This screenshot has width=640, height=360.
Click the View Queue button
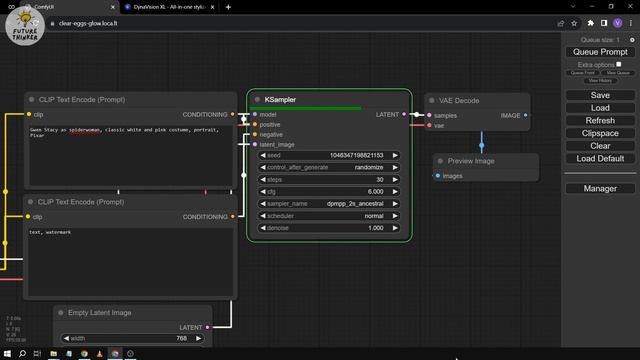tap(618, 73)
